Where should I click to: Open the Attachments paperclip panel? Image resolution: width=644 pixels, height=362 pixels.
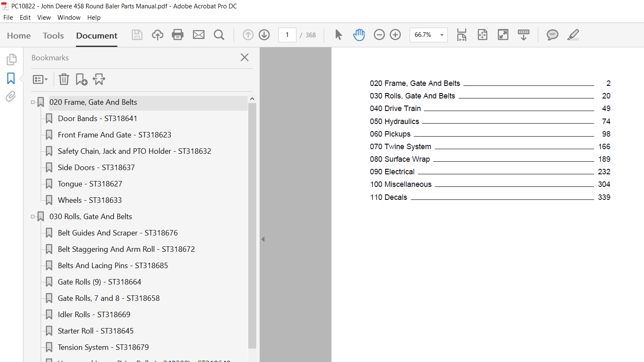tap(11, 97)
